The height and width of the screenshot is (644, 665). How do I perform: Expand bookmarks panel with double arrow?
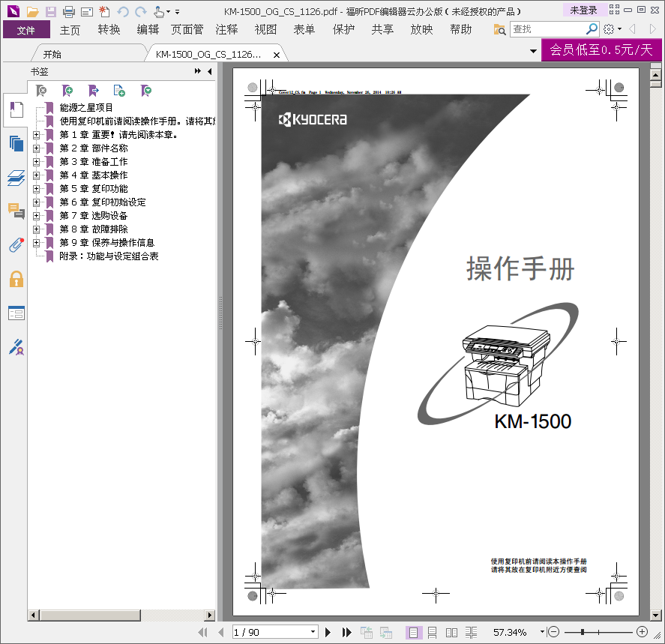198,71
